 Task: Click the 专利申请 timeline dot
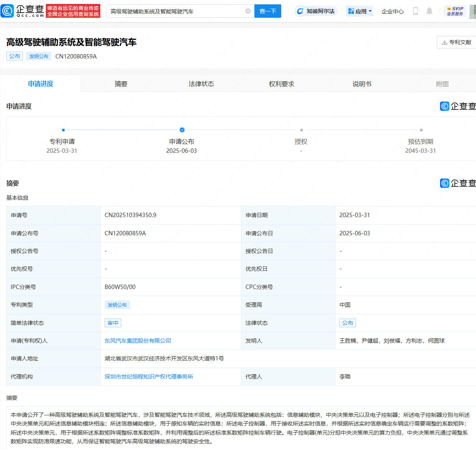coord(63,130)
